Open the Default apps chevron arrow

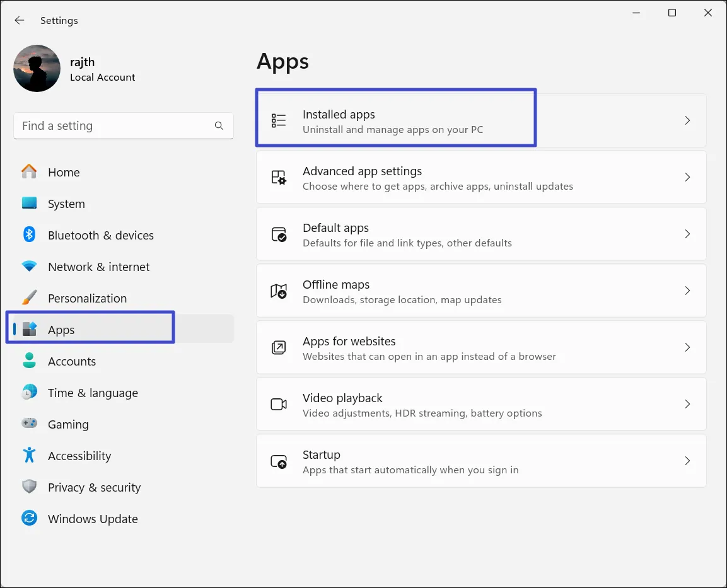687,234
